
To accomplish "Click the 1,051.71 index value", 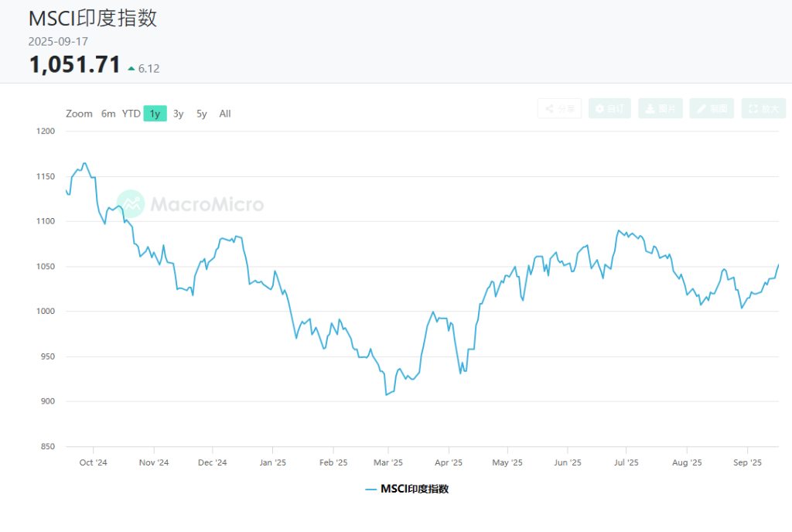I will [x=75, y=65].
